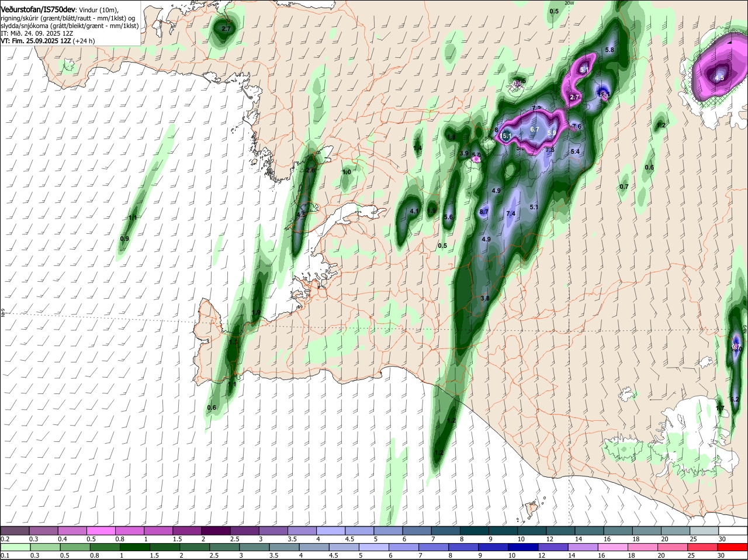Click the top colour bar swatch starting at 8
Image resolution: width=748 pixels, height=560 pixels.
tap(475, 530)
